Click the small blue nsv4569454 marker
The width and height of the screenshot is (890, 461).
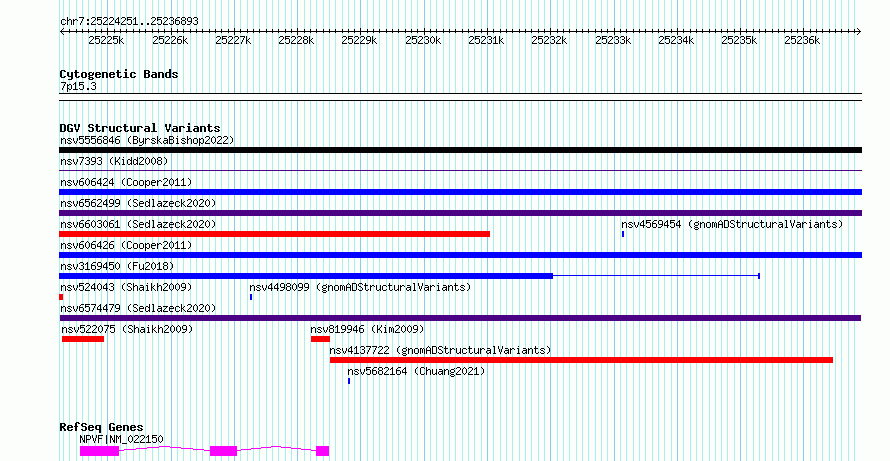point(623,234)
